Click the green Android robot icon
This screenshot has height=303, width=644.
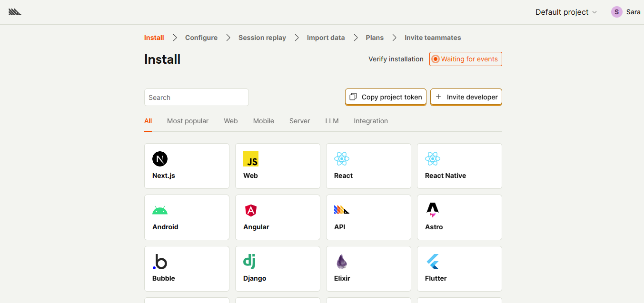point(160,210)
